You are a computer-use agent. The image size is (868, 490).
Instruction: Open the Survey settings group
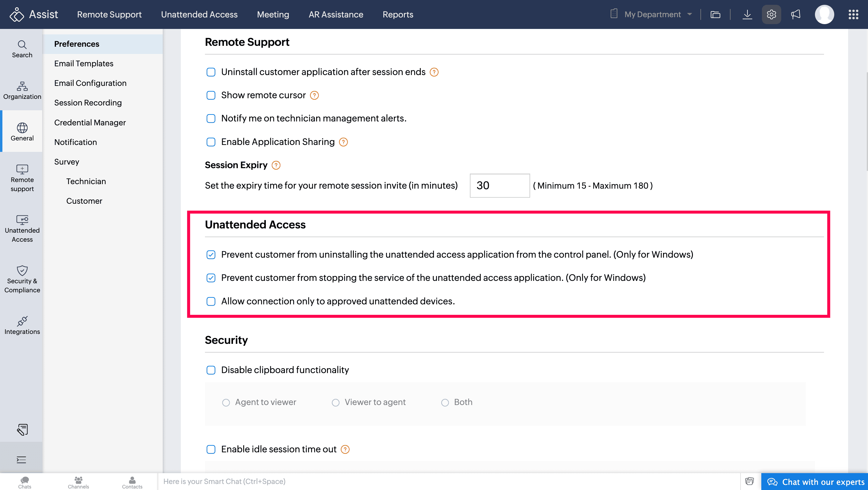point(67,162)
